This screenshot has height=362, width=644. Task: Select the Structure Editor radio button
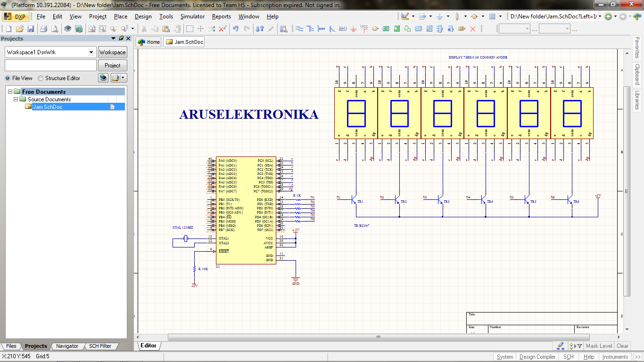41,78
